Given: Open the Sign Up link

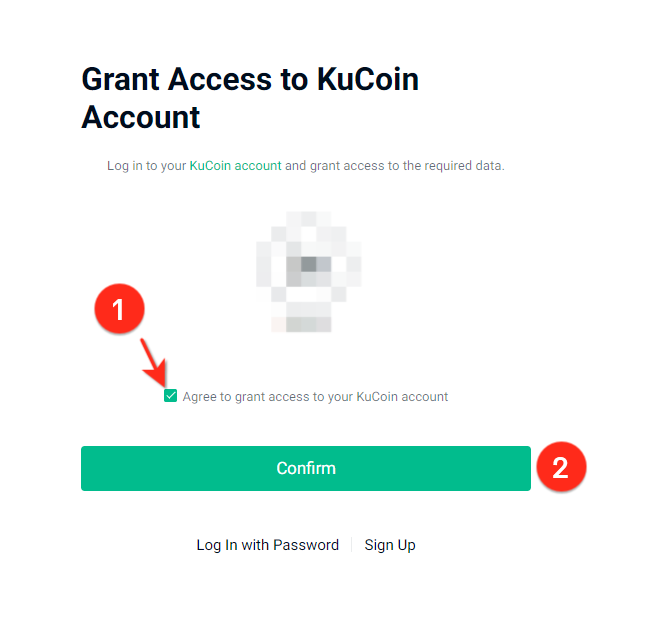Looking at the screenshot, I should (x=390, y=545).
